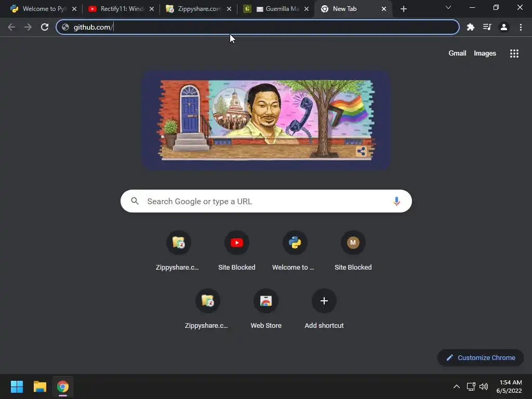Open the YouTube Site Blocked shortcut
Image resolution: width=532 pixels, height=399 pixels.
pos(237,251)
